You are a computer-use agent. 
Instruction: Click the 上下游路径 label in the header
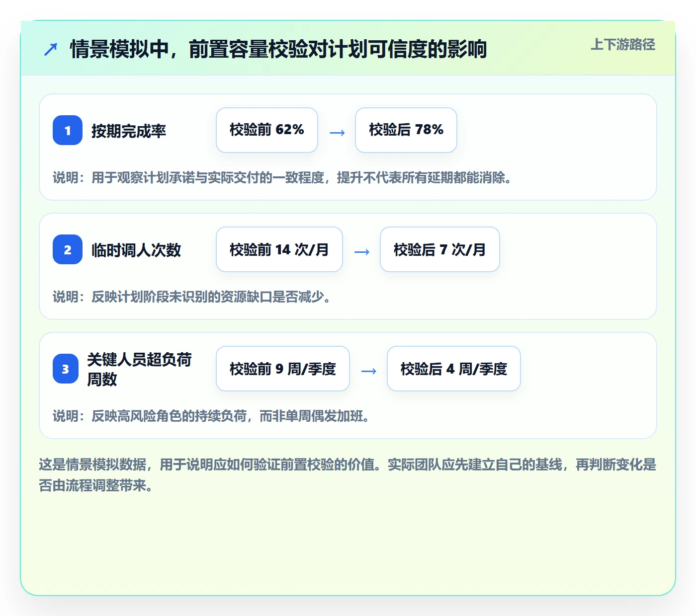point(623,45)
